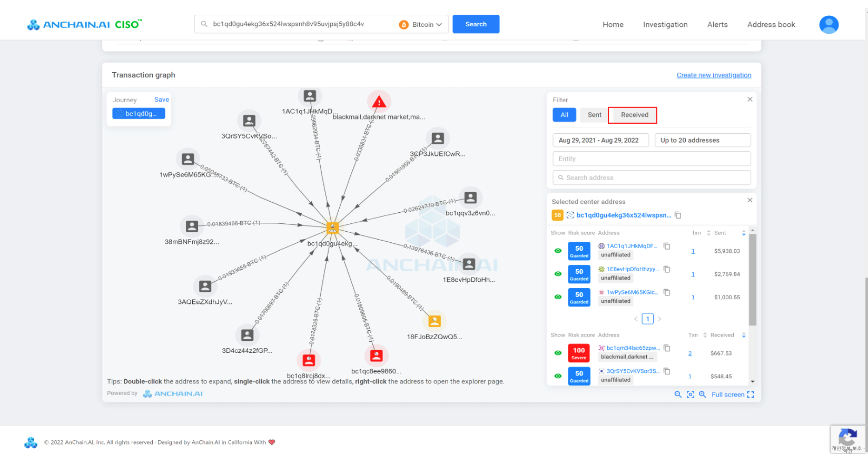Click the blue Search button
Viewport: 868px width, 454px height.
[476, 24]
